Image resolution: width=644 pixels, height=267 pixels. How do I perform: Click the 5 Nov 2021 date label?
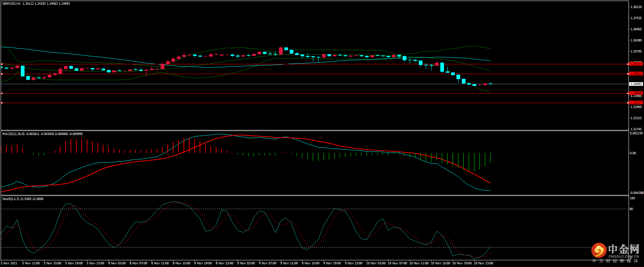[9, 263]
